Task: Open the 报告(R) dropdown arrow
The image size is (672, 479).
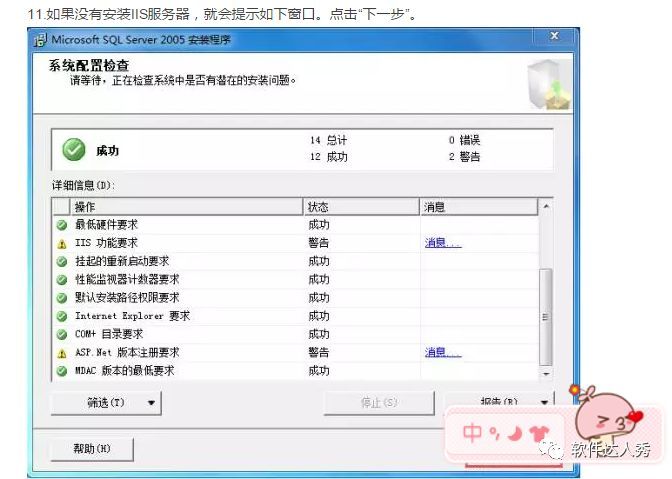Action: pos(544,402)
